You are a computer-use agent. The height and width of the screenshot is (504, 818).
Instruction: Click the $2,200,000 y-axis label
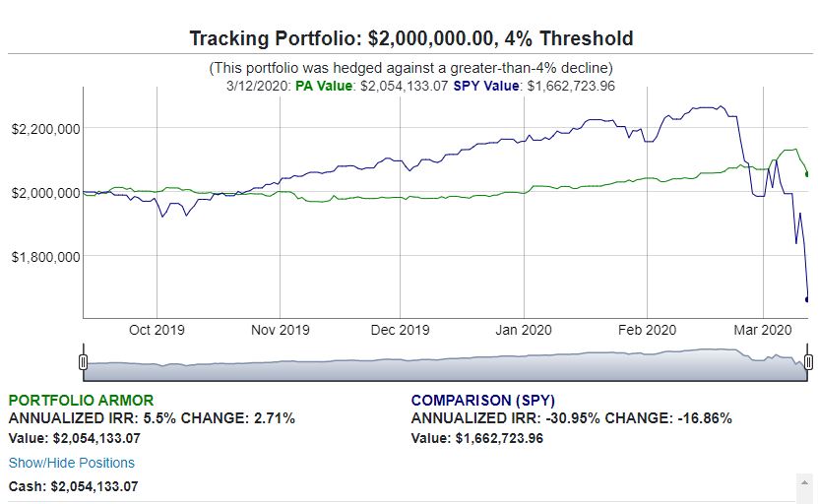point(46,129)
